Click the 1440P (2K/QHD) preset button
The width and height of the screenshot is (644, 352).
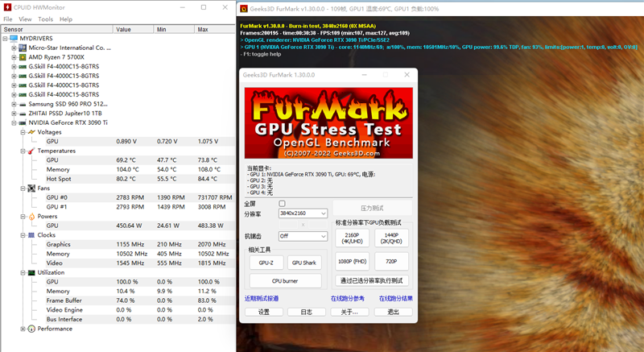(391, 238)
